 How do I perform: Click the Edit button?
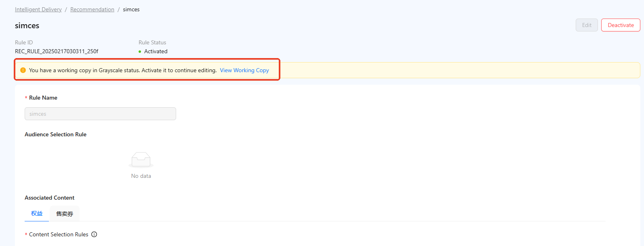click(587, 25)
